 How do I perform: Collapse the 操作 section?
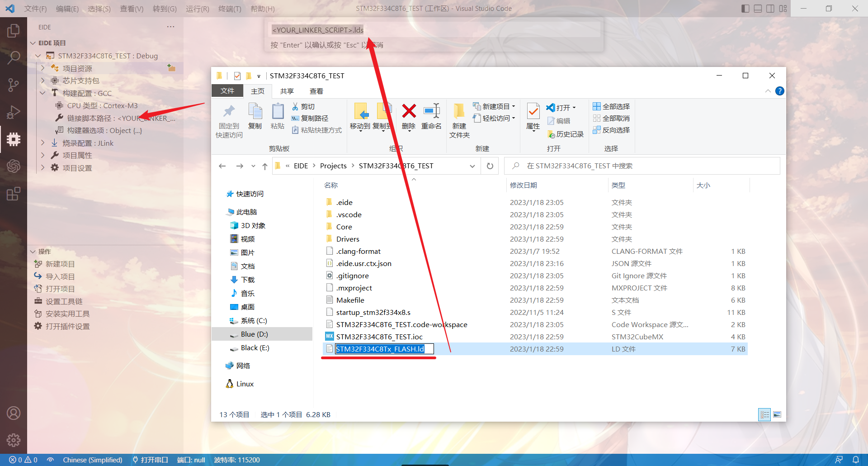coord(33,252)
